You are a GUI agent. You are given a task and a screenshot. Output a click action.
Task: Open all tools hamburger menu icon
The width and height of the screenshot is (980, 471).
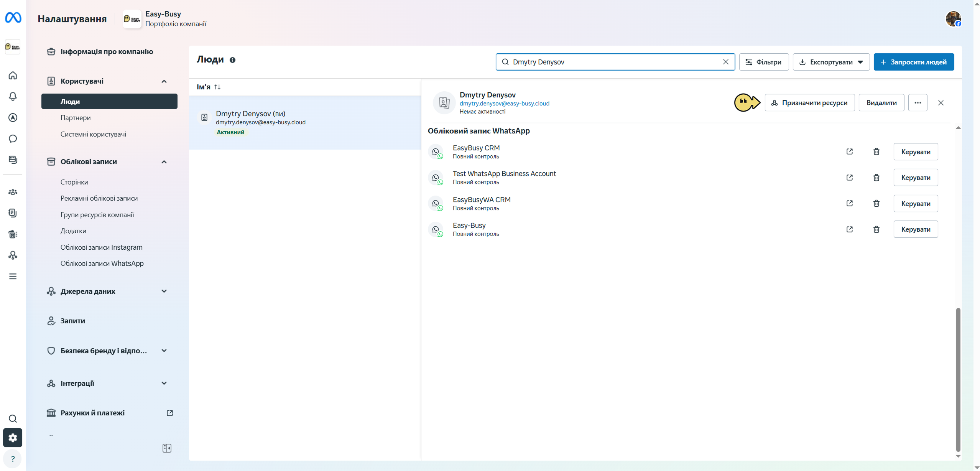(x=13, y=276)
